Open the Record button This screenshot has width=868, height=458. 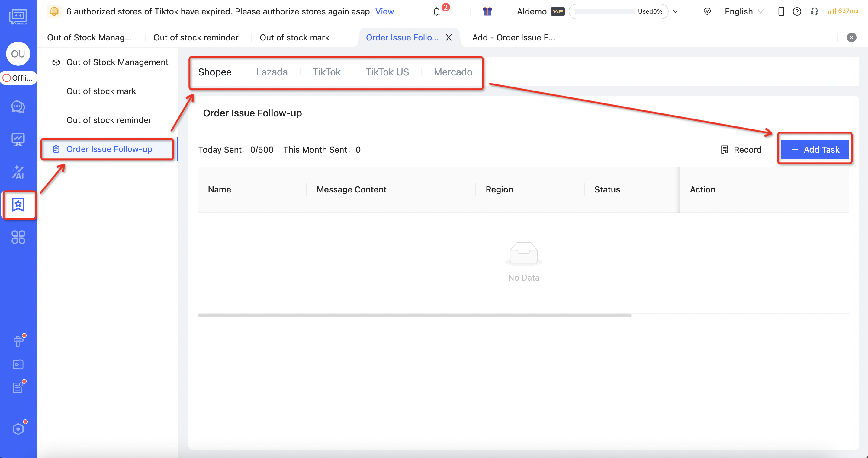tap(741, 150)
